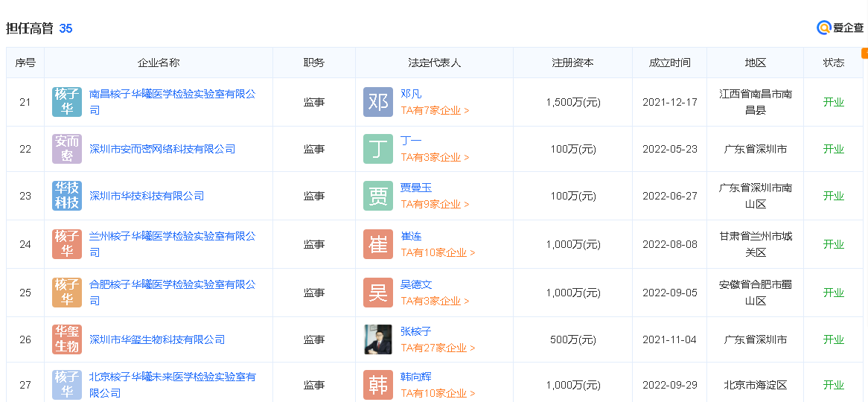Screen dimensions: 868x402
Task: Click the 担任高管 section heading
Action: 29,28
